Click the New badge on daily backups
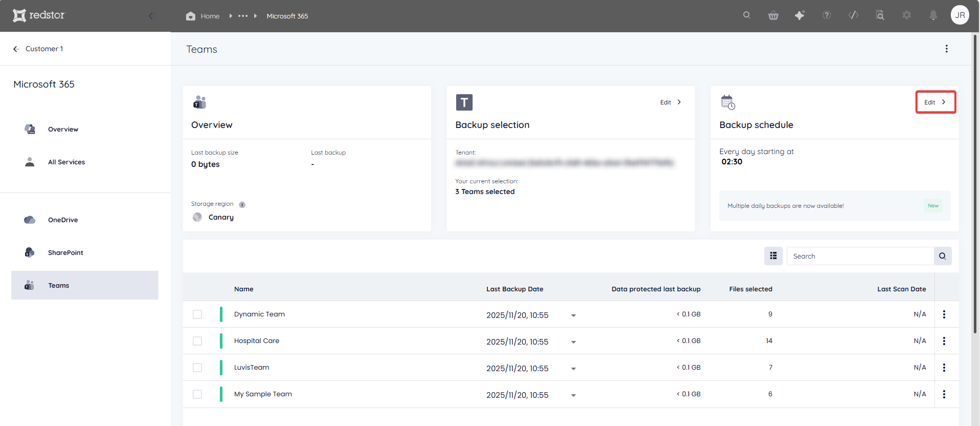 click(933, 206)
